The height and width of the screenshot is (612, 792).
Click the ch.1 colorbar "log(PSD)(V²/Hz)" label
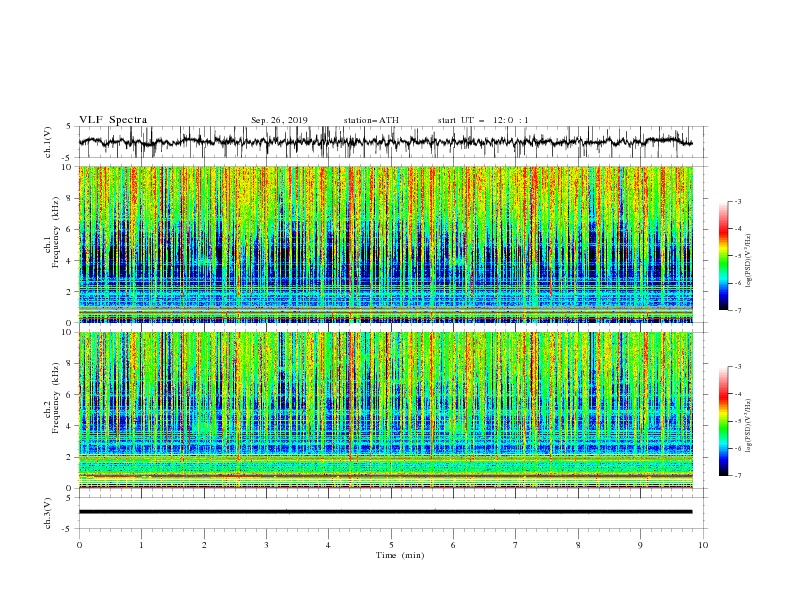click(x=749, y=261)
